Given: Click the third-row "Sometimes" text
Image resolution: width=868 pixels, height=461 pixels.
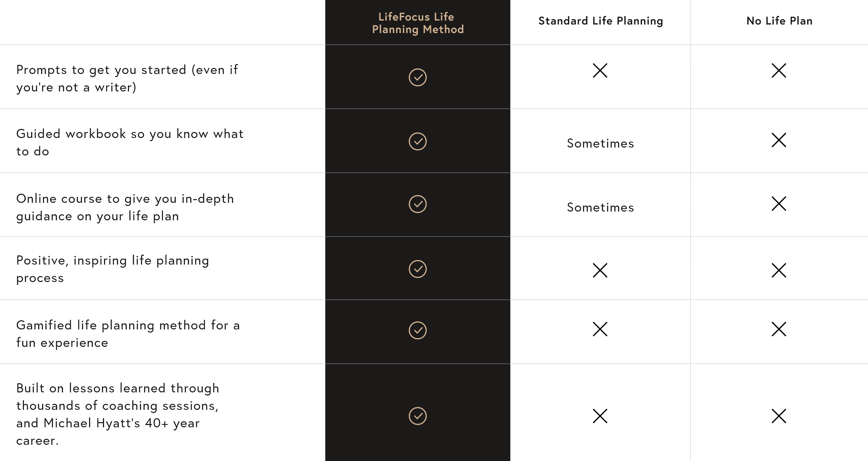Looking at the screenshot, I should 600,207.
